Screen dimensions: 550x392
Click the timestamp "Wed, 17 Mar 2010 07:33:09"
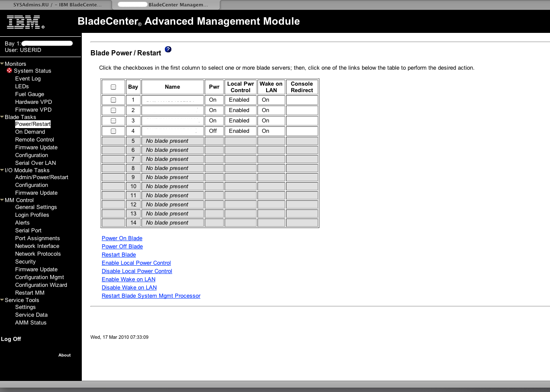click(119, 337)
